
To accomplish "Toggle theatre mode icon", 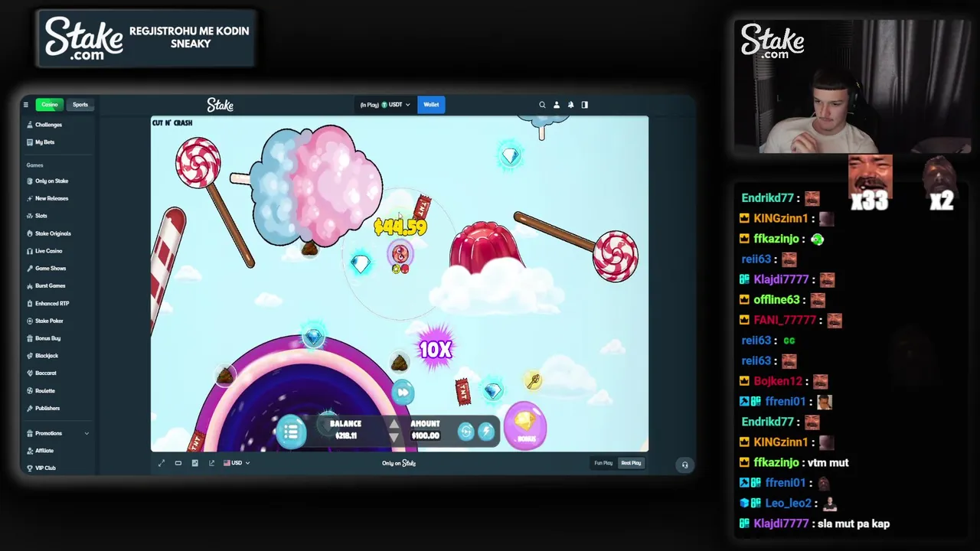I will tap(178, 463).
